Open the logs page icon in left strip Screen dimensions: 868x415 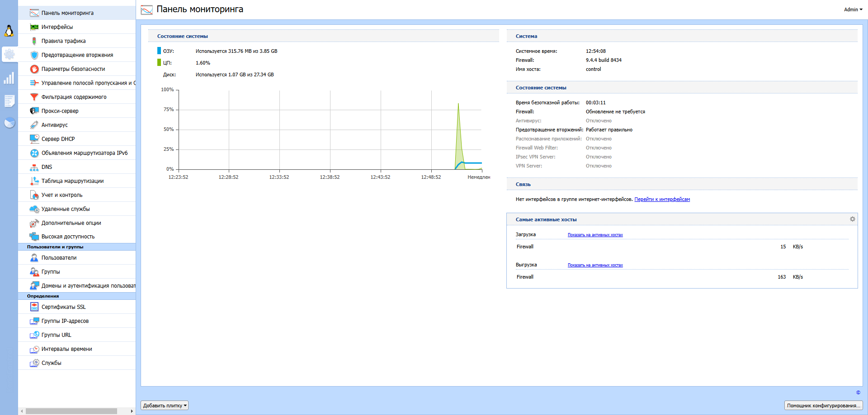9,101
